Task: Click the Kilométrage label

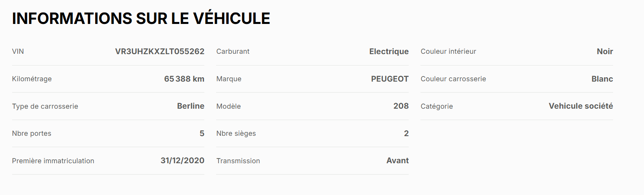Action: coord(32,79)
